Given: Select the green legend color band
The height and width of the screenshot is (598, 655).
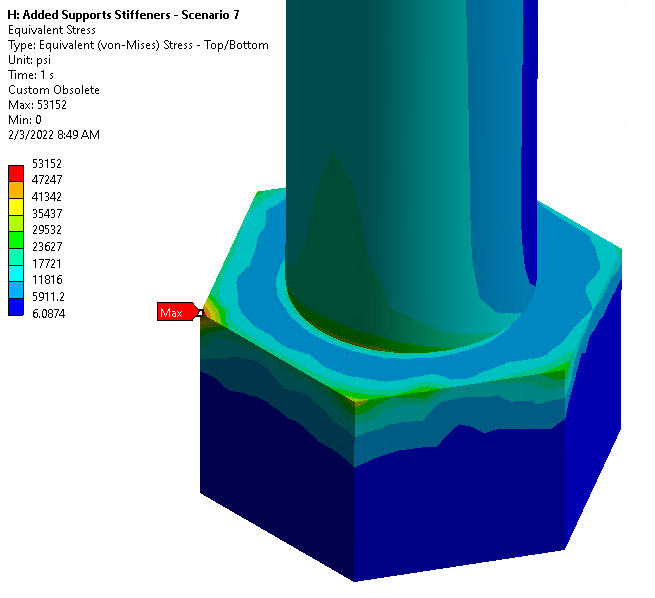Looking at the screenshot, I should pos(16,240).
